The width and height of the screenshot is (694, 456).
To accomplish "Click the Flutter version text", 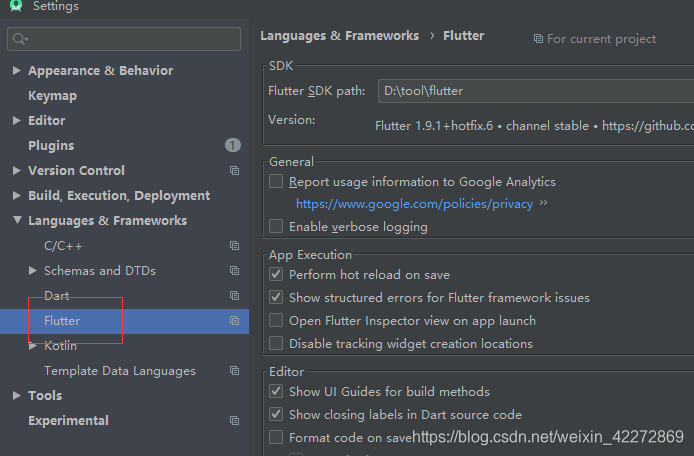I will point(534,126).
